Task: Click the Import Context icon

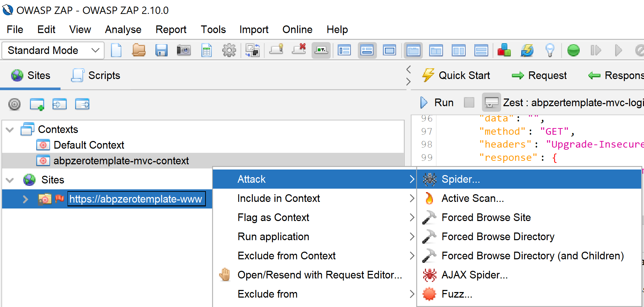Action: pos(59,104)
